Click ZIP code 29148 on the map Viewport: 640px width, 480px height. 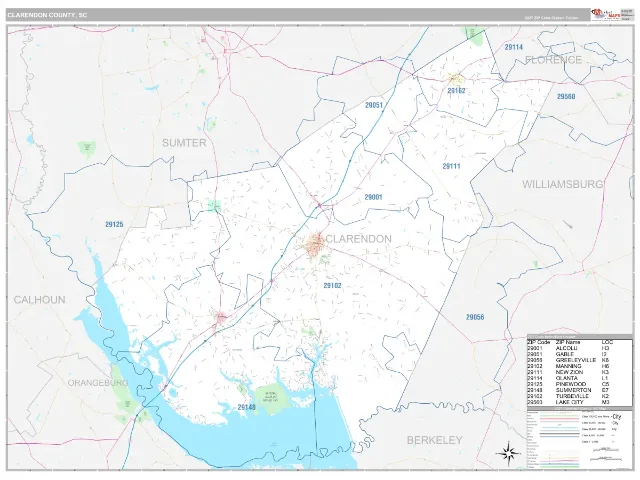pyautogui.click(x=247, y=407)
